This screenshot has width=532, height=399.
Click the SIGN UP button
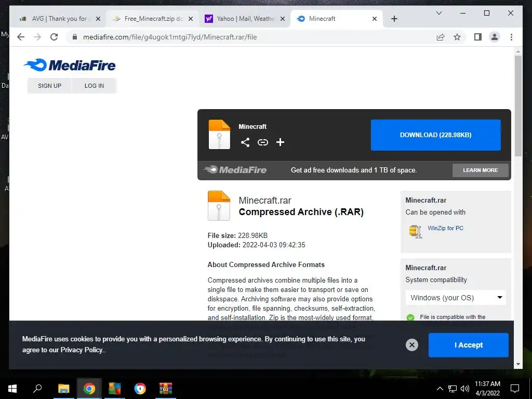point(49,86)
